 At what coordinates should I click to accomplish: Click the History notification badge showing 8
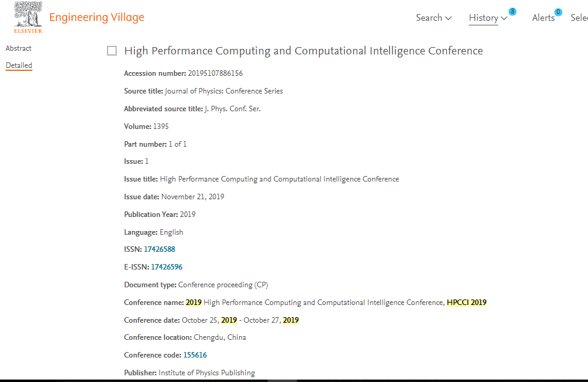[x=512, y=12]
